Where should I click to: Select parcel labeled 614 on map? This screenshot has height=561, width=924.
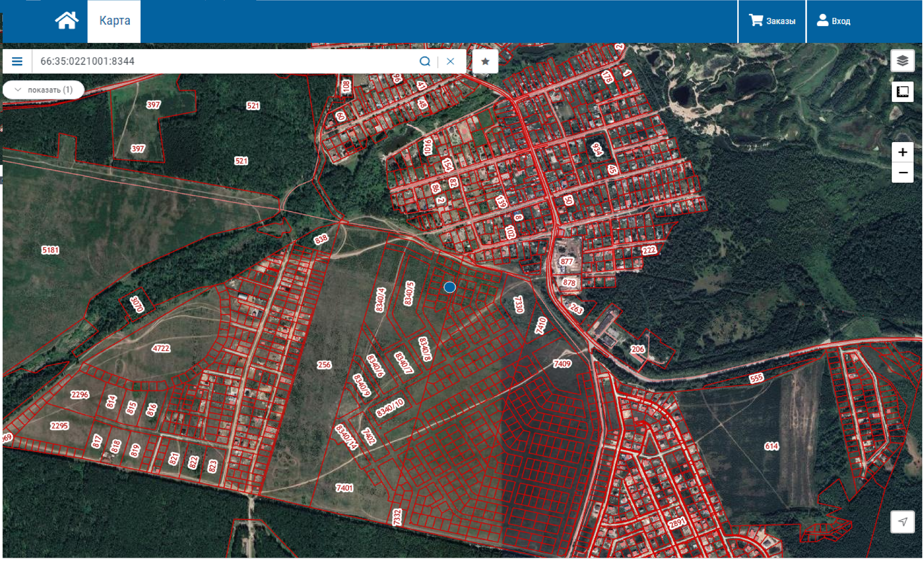771,446
